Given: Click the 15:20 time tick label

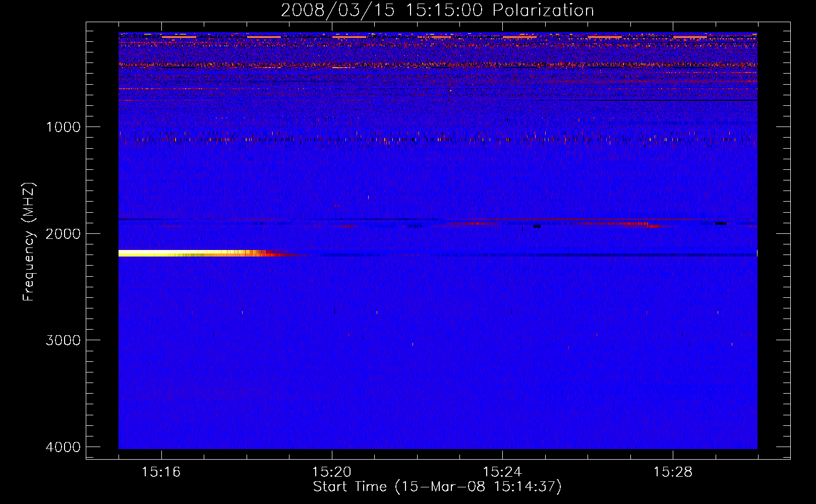Looking at the screenshot, I should [332, 472].
